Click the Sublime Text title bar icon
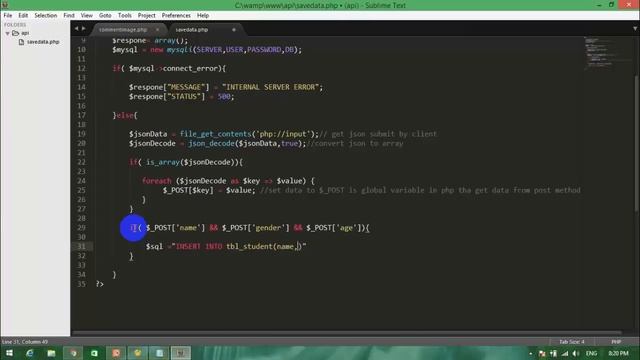Image resolution: width=640 pixels, height=360 pixels. pos(5,5)
